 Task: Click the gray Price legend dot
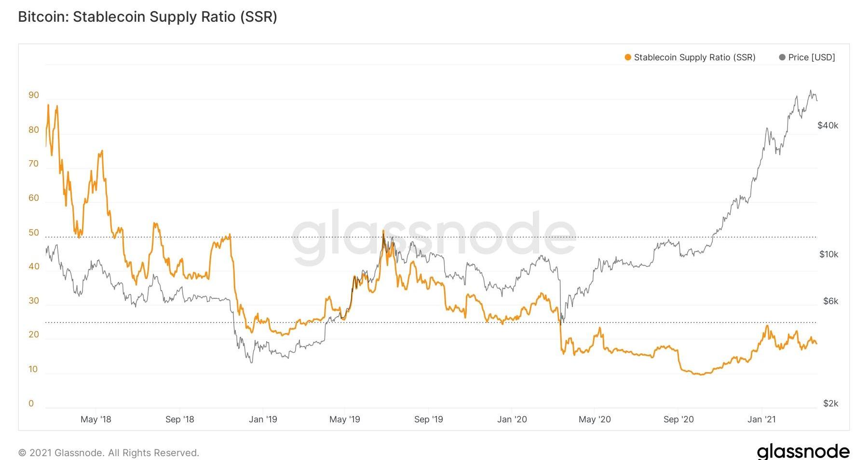782,57
